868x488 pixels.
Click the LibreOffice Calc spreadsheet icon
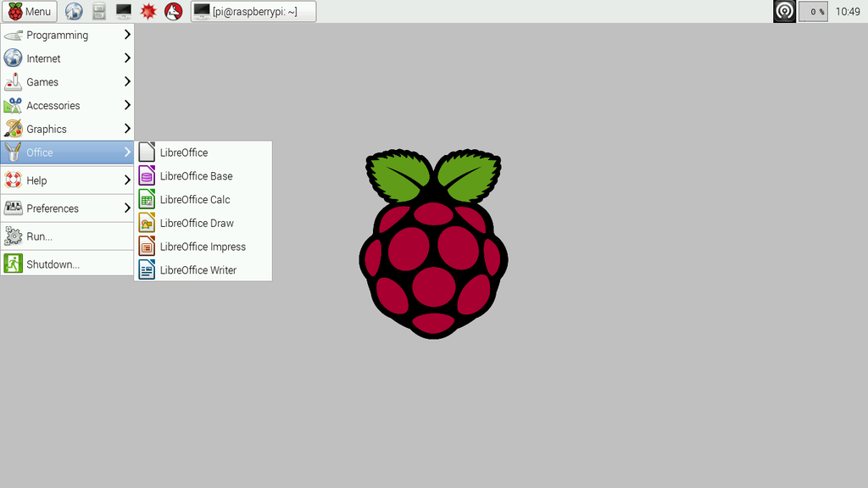pos(147,200)
